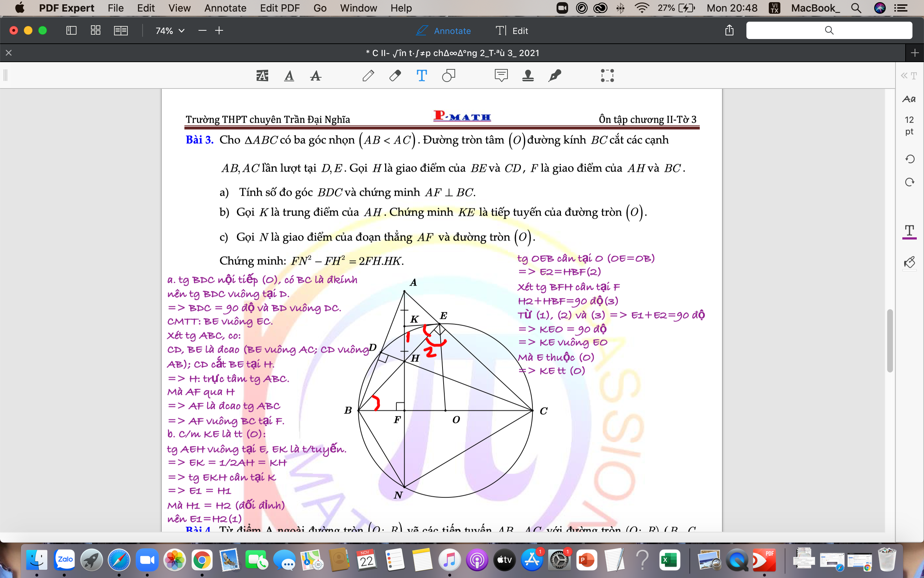Select the selection marquee tool
924x578 pixels.
pos(607,75)
